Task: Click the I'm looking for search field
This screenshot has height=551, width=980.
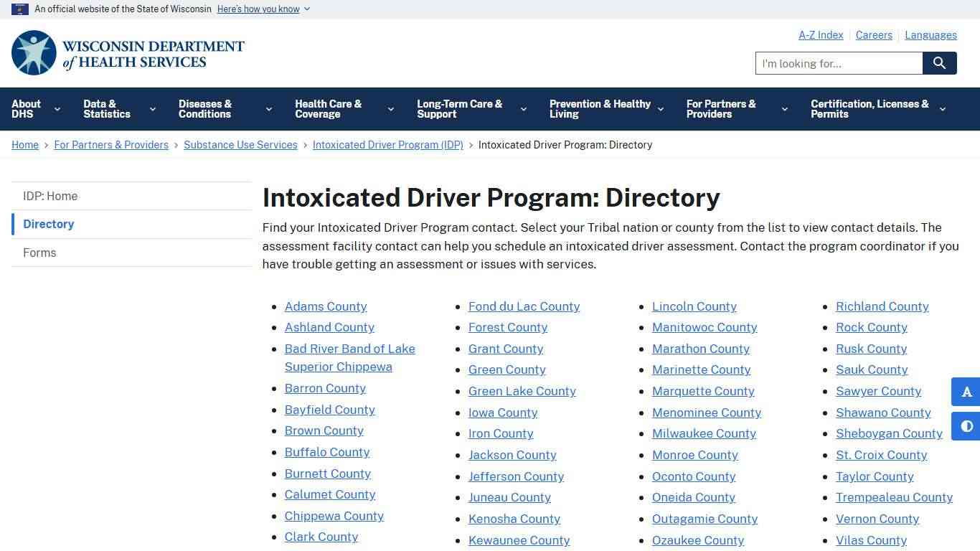Action: click(838, 63)
